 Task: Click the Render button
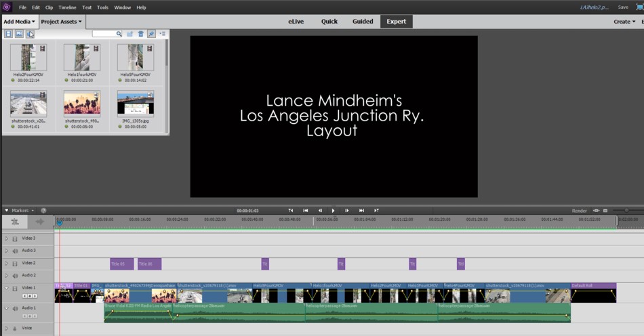(579, 211)
